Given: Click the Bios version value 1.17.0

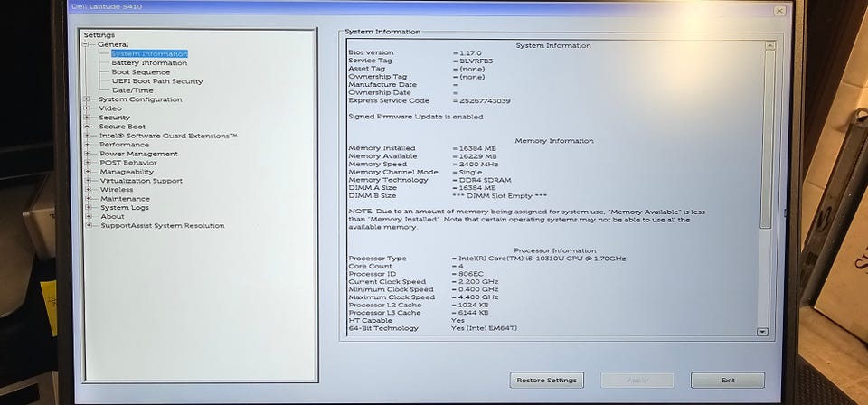Looking at the screenshot, I should pyautogui.click(x=470, y=52).
